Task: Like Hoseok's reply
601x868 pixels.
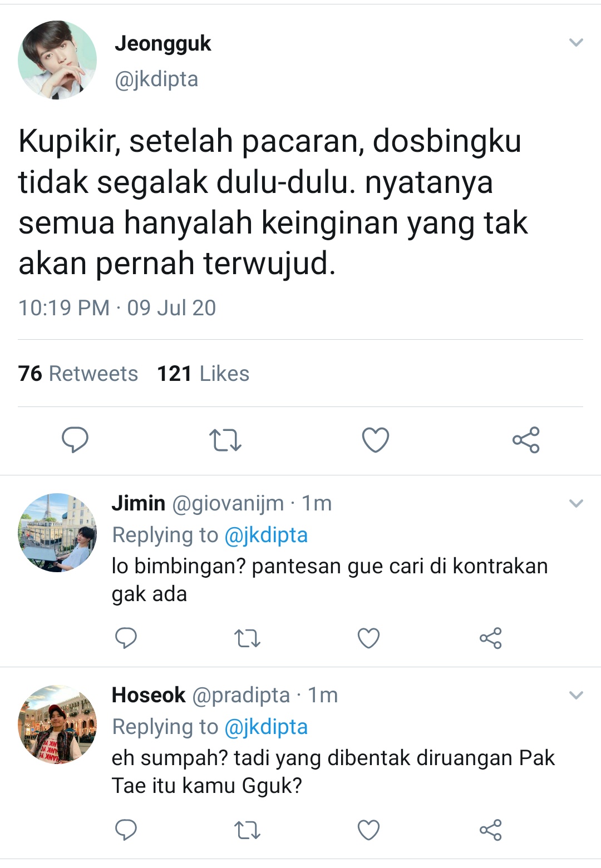Action: pos(368,830)
